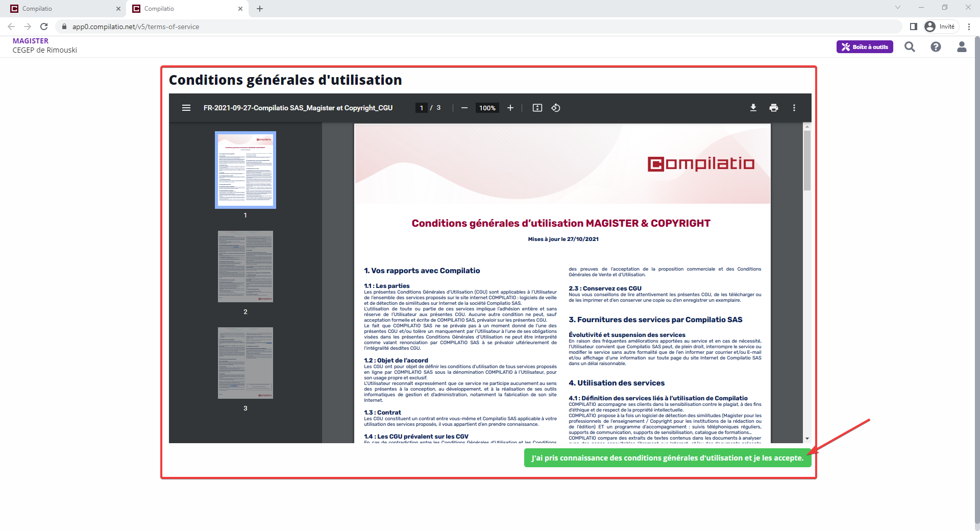This screenshot has width=980, height=531.
Task: Open the help question mark icon
Action: [x=936, y=47]
